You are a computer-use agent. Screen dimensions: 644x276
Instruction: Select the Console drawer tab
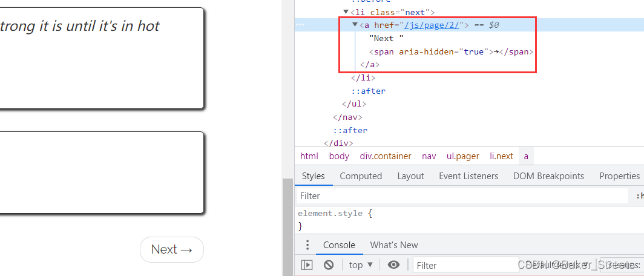[x=339, y=245]
